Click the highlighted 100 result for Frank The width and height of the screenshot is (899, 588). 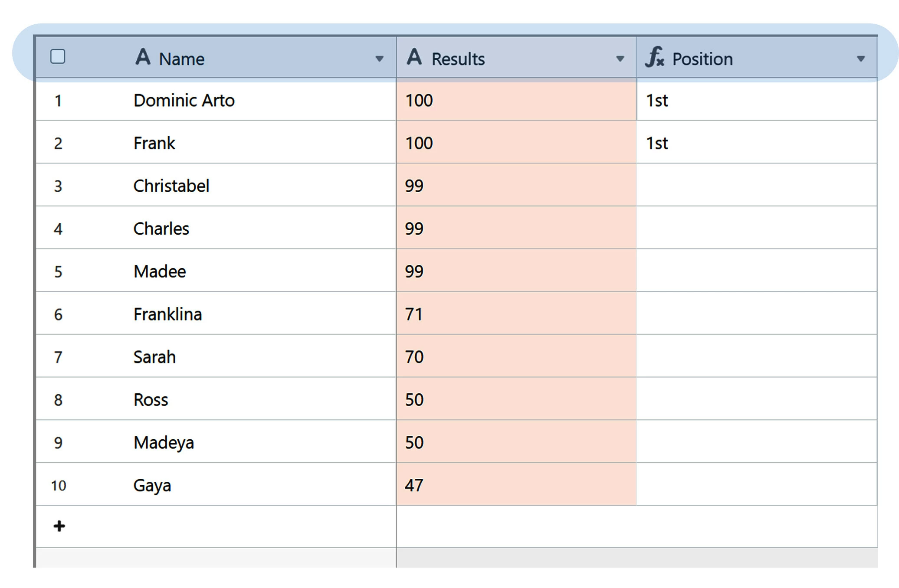tap(516, 142)
